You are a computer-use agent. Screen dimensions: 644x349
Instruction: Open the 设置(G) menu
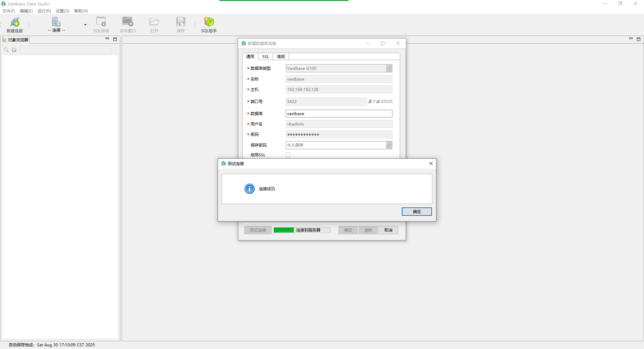pos(62,11)
